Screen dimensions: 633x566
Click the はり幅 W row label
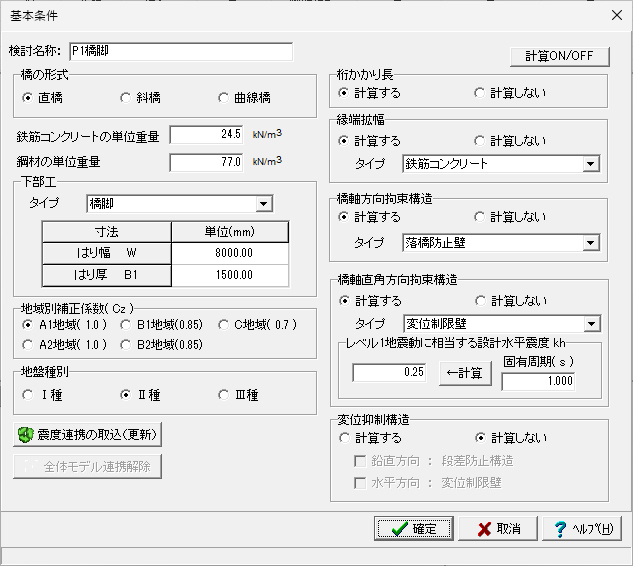[107, 253]
